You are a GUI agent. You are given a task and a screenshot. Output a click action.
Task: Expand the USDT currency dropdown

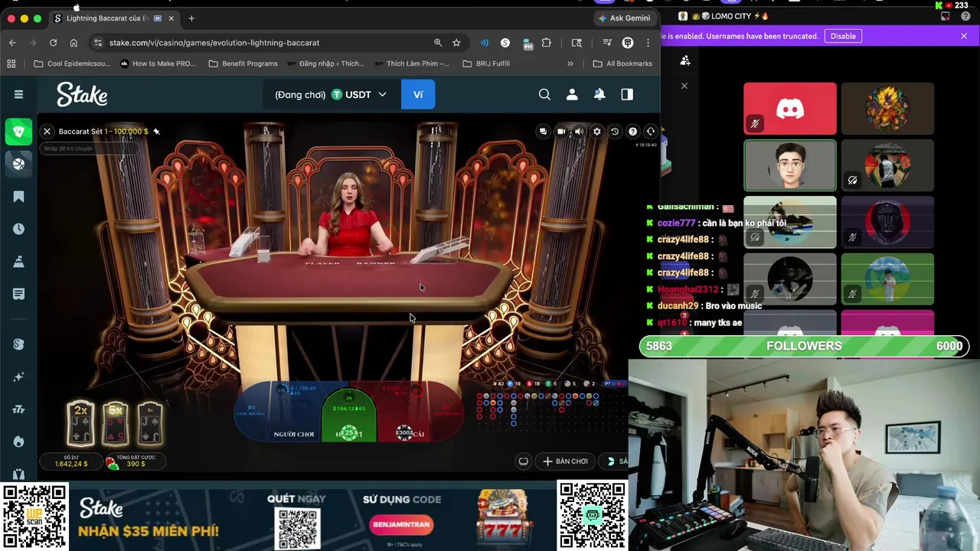pos(358,94)
